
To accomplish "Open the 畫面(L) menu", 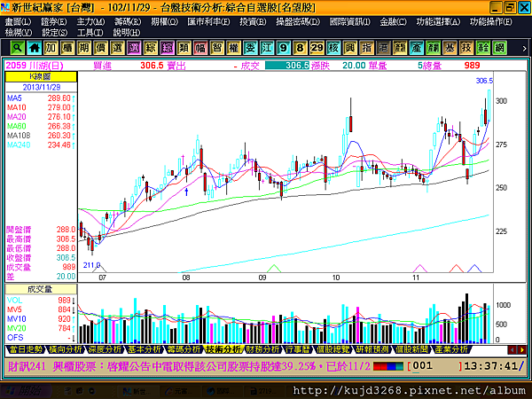I will [x=18, y=21].
